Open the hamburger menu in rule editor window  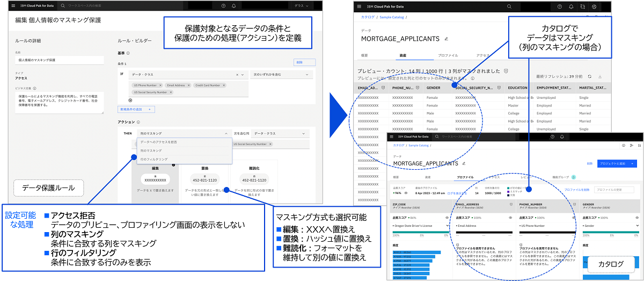13,5
